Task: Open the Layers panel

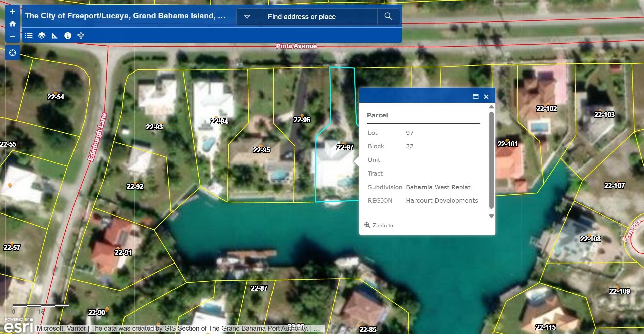Action: (x=42, y=36)
